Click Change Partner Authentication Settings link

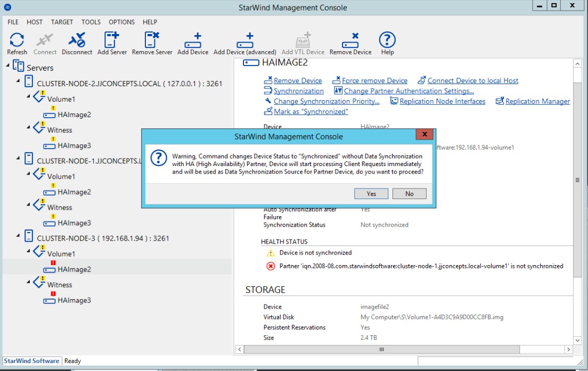pos(409,91)
